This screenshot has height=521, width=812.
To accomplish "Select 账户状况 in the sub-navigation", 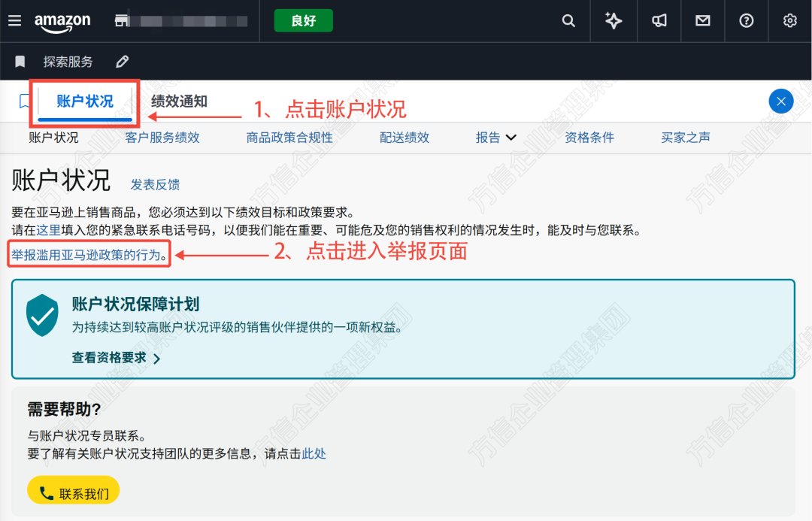I will click(53, 138).
